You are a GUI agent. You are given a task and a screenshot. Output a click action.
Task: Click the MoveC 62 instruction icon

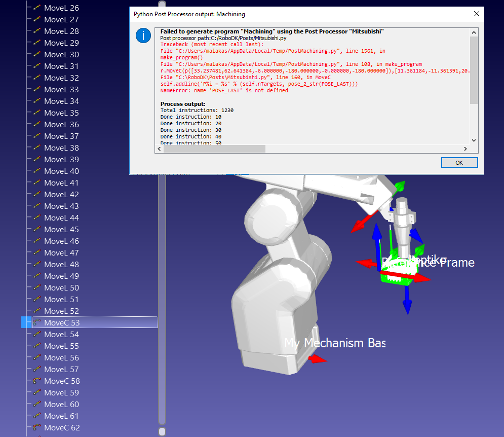pyautogui.click(x=37, y=427)
